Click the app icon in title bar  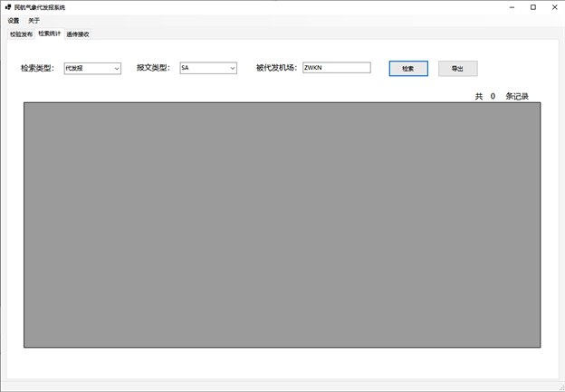coord(7,6)
